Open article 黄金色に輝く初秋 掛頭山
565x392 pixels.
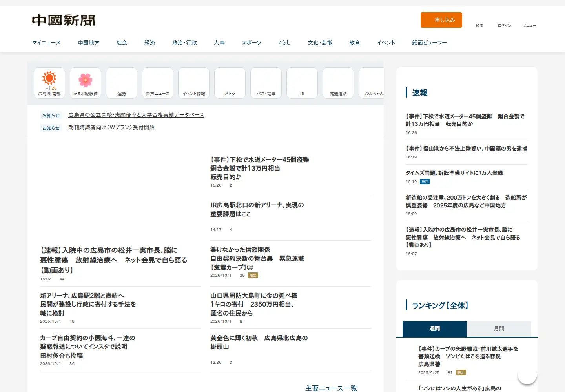point(259,342)
